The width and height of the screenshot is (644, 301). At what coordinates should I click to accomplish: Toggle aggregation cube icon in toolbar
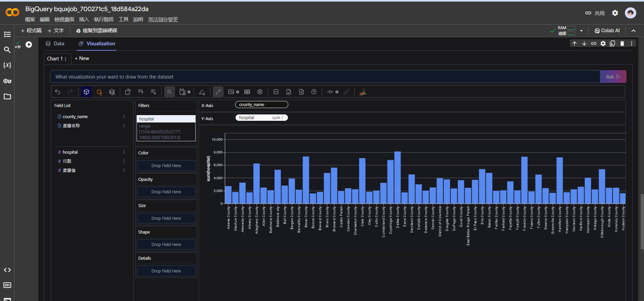[86, 92]
